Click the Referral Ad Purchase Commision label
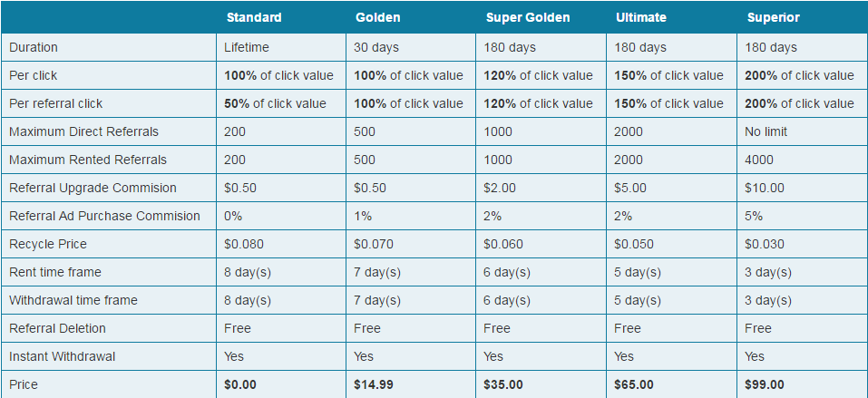The height and width of the screenshot is (398, 868). (104, 216)
